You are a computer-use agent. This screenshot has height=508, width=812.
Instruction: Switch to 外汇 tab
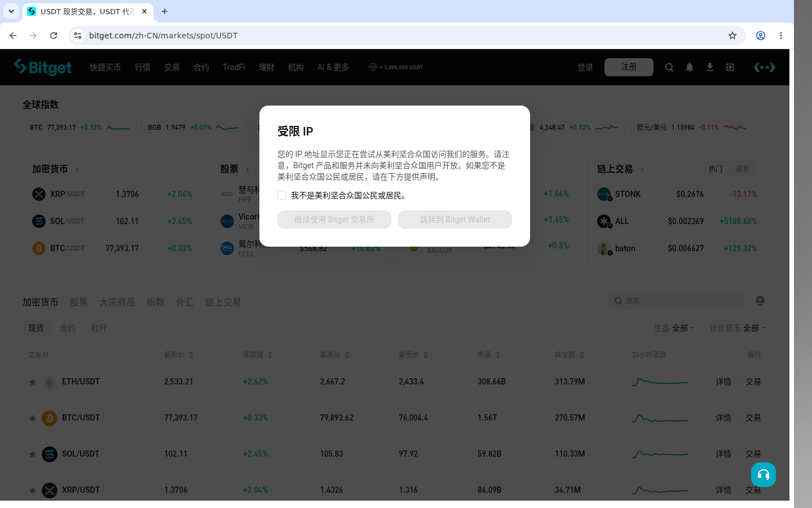click(x=185, y=302)
